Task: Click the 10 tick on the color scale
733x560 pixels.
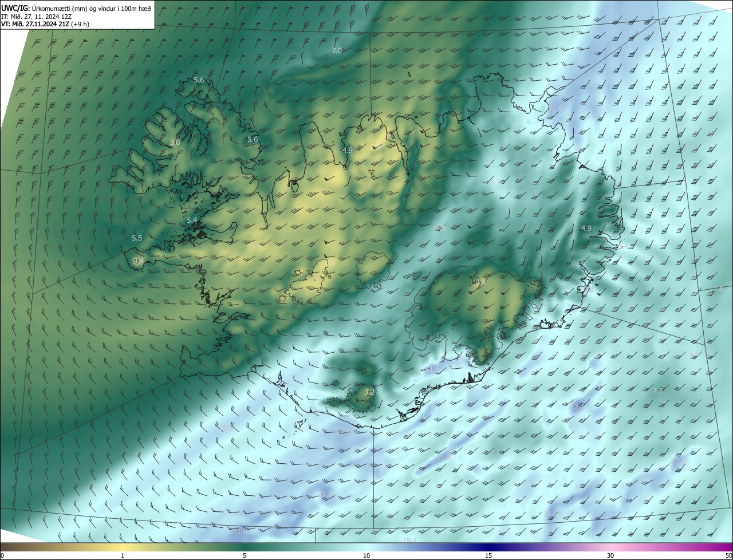Action: coord(366,556)
